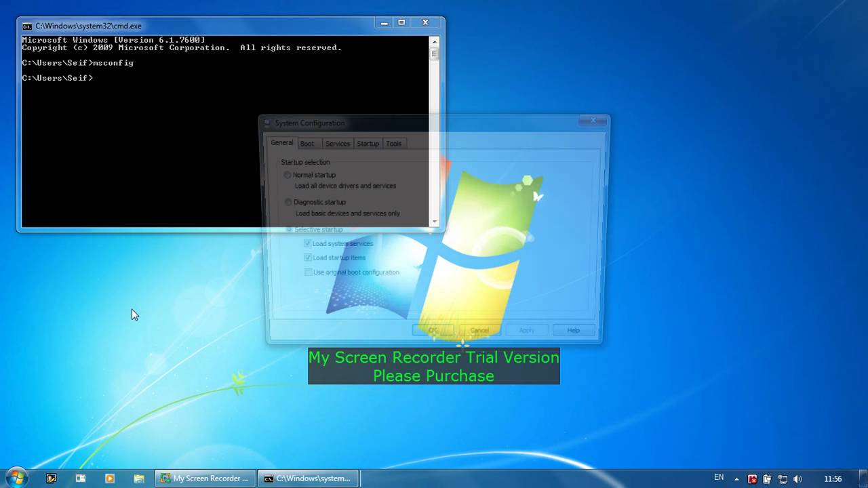The image size is (868, 488).
Task: Open the volume speaker tray icon
Action: pos(797,479)
